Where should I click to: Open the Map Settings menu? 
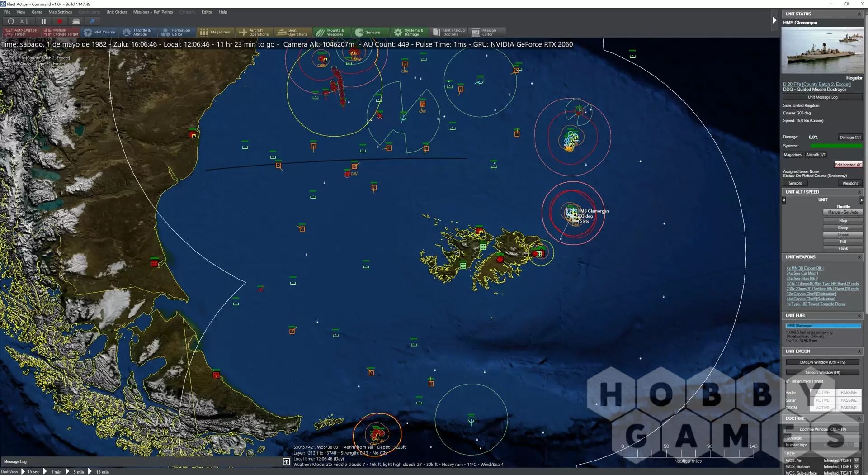(60, 12)
